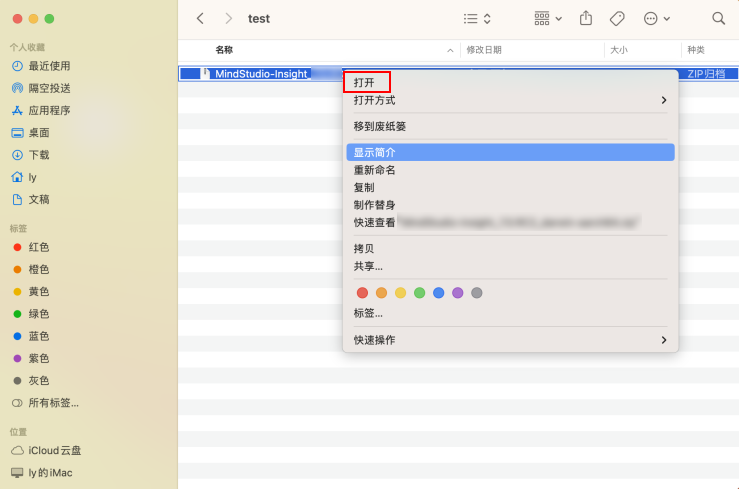Choose 快速查看 in the context menu
The image size is (739, 489).
click(x=510, y=222)
